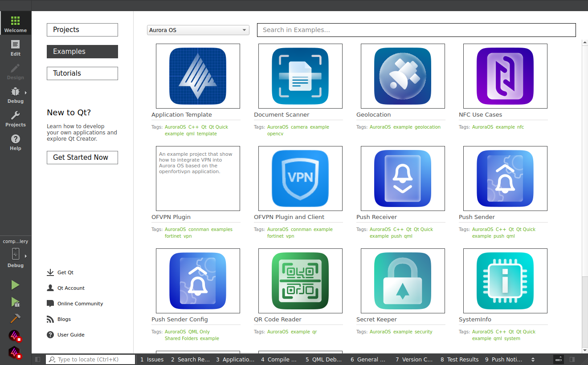Switch to Edit mode in sidebar
The width and height of the screenshot is (588, 365).
click(16, 48)
